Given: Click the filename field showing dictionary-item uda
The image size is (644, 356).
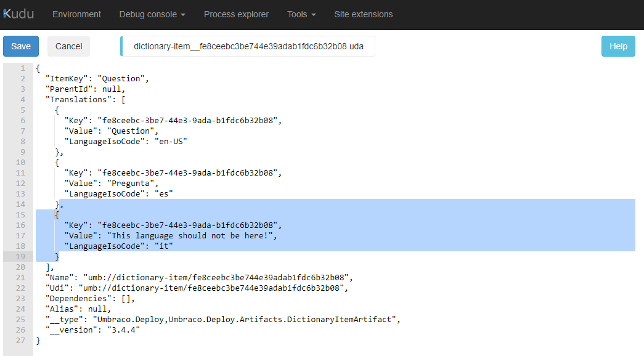Looking at the screenshot, I should tap(248, 46).
